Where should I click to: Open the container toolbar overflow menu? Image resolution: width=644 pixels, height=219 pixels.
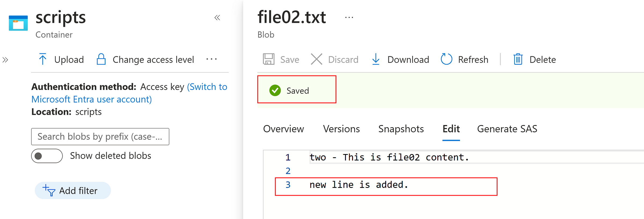(x=211, y=59)
